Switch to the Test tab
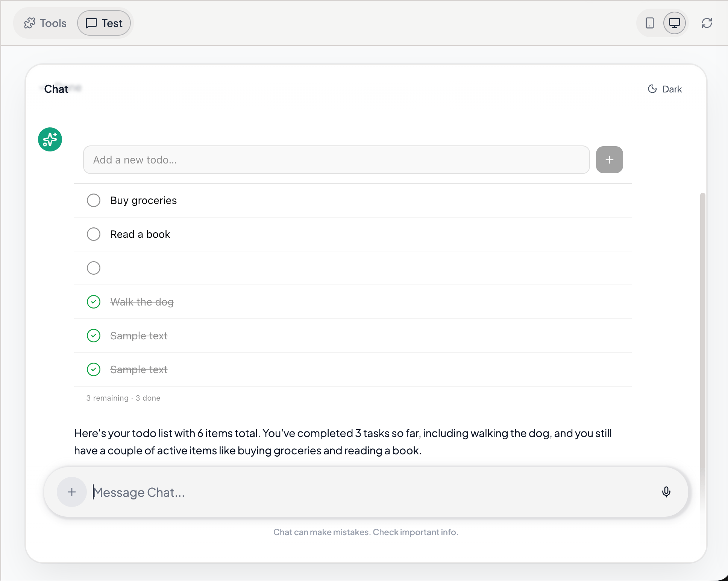Image resolution: width=728 pixels, height=581 pixels. tap(104, 23)
